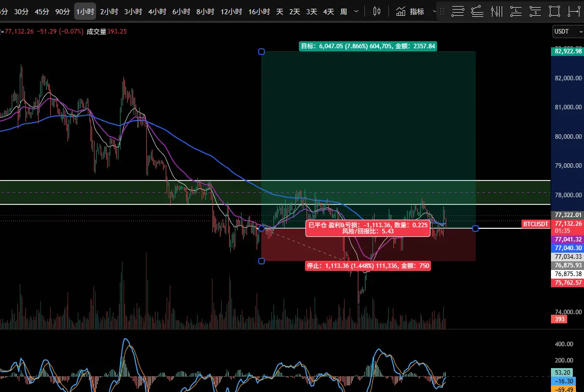Click the red 393 volume axis tag
The width and height of the screenshot is (584, 392).
point(559,319)
